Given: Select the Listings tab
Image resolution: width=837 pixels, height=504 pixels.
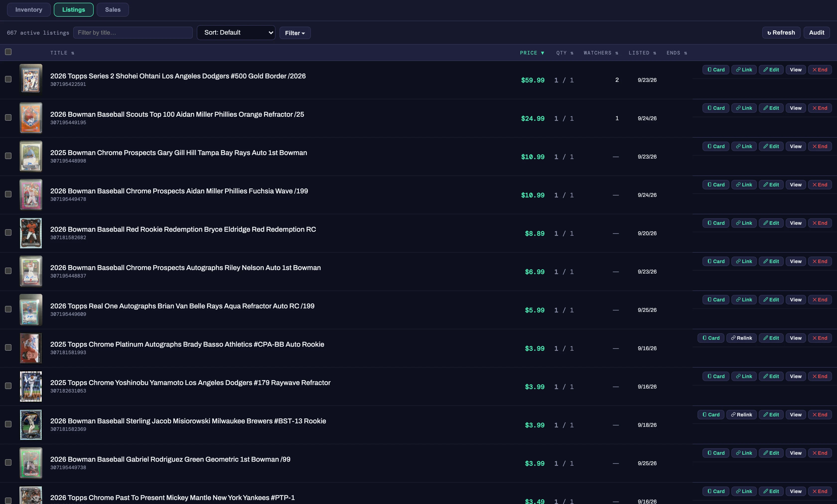Looking at the screenshot, I should click(x=73, y=9).
